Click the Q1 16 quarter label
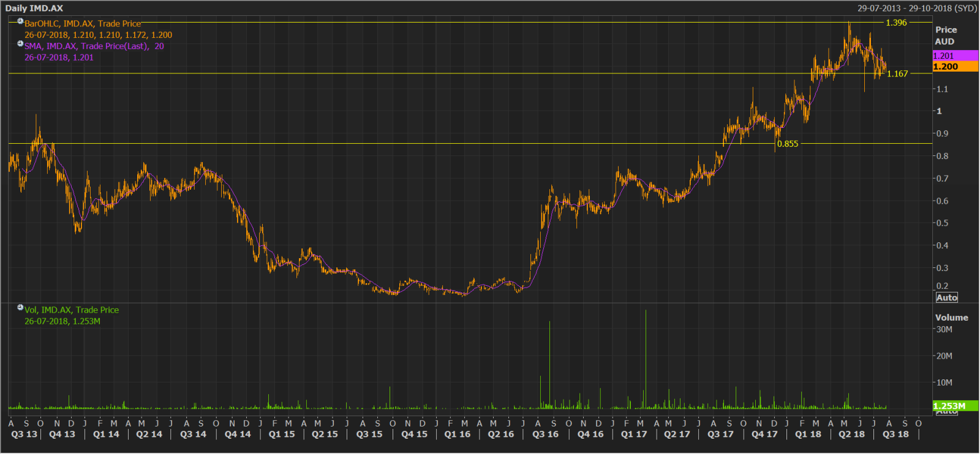This screenshot has height=454, width=980. click(458, 434)
